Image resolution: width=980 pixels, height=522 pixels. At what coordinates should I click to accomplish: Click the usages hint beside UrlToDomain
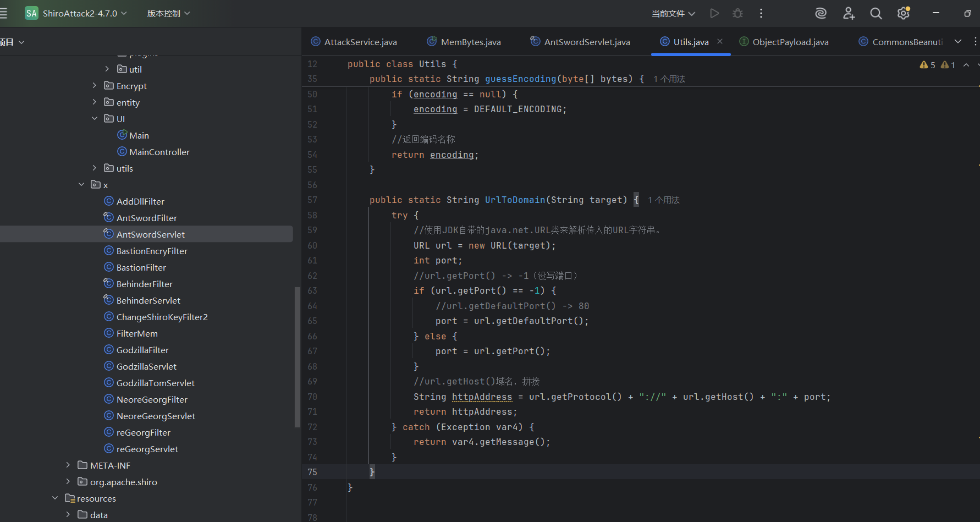664,200
